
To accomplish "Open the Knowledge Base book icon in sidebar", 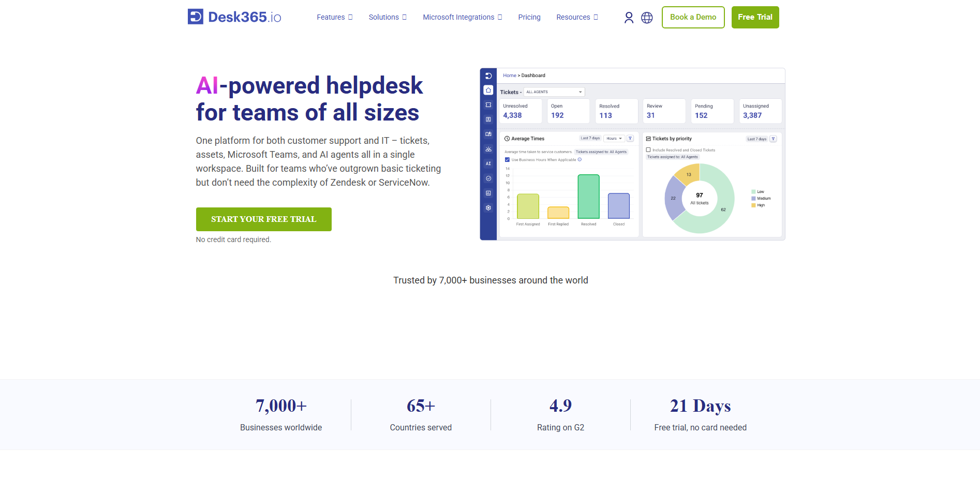I will 488,134.
